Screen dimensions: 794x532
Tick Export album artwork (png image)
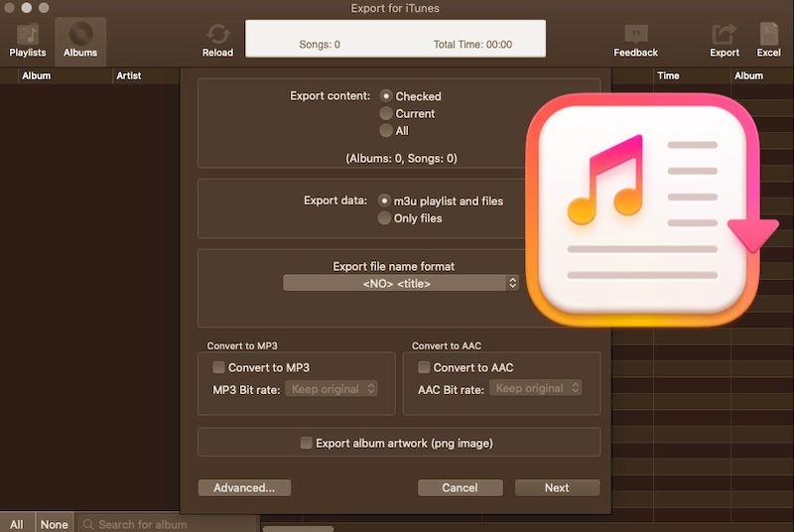[306, 443]
